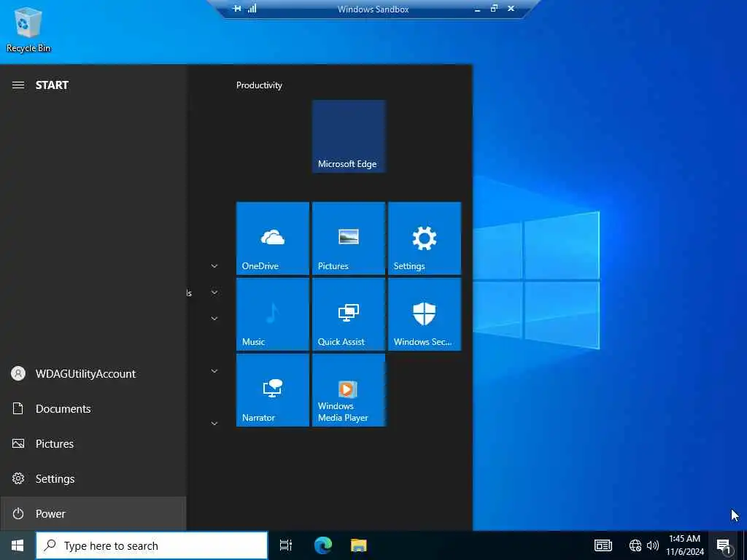Launch Edge from the taskbar
747x560 pixels.
tap(323, 545)
